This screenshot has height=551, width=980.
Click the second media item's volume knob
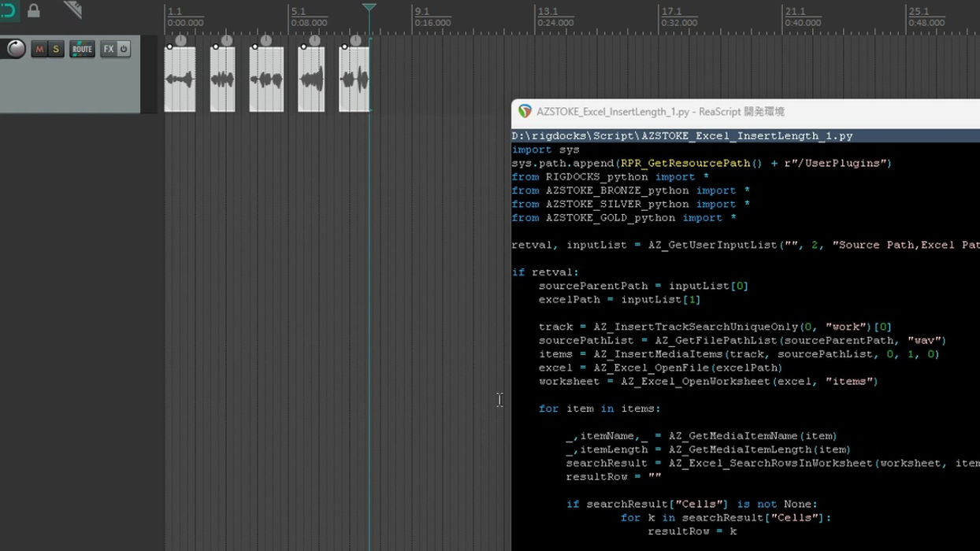(227, 40)
